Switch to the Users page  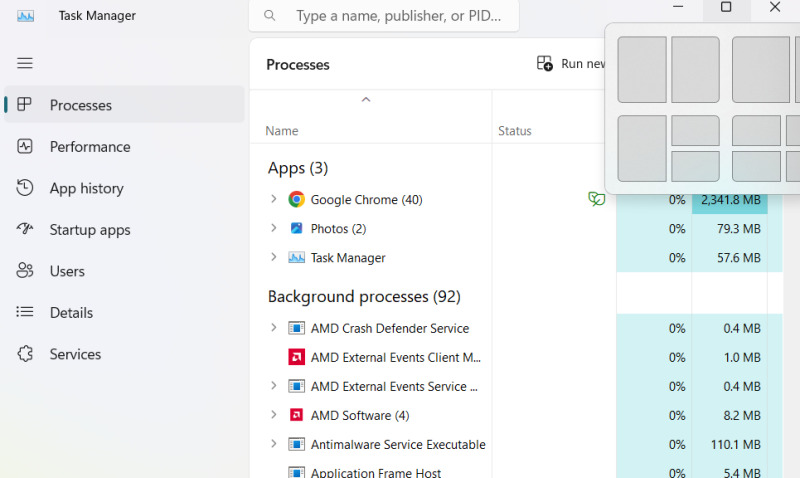(124, 270)
